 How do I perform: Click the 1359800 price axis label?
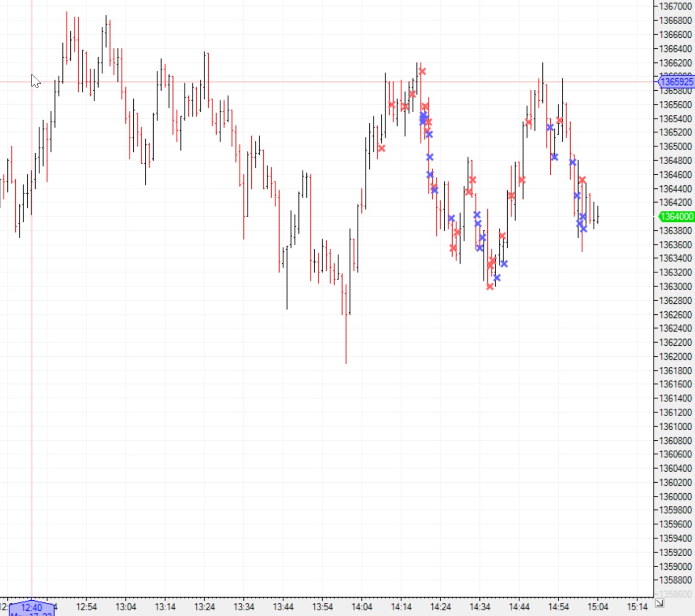coord(676,510)
